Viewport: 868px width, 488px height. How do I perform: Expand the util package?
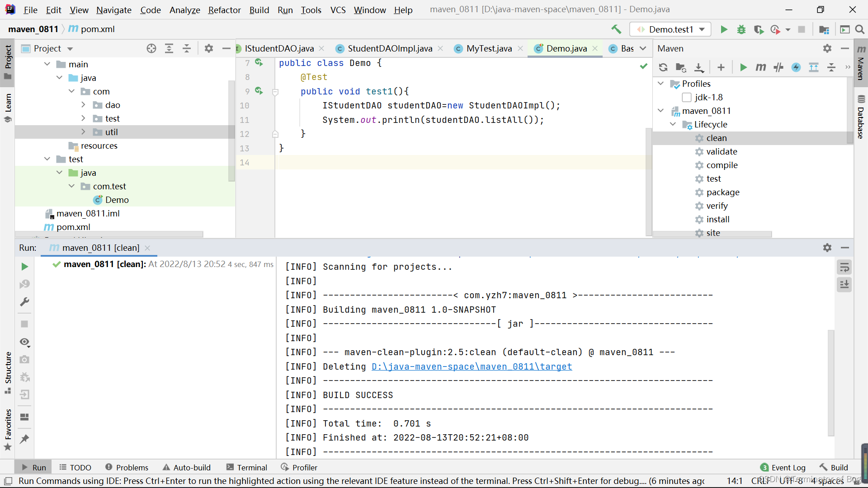point(83,132)
